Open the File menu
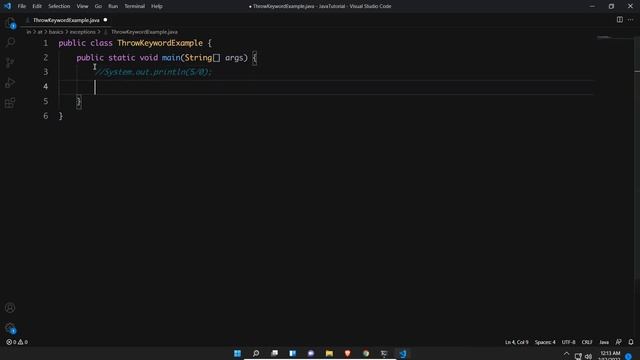Screen dimensions: 640x360 (22, 6)
